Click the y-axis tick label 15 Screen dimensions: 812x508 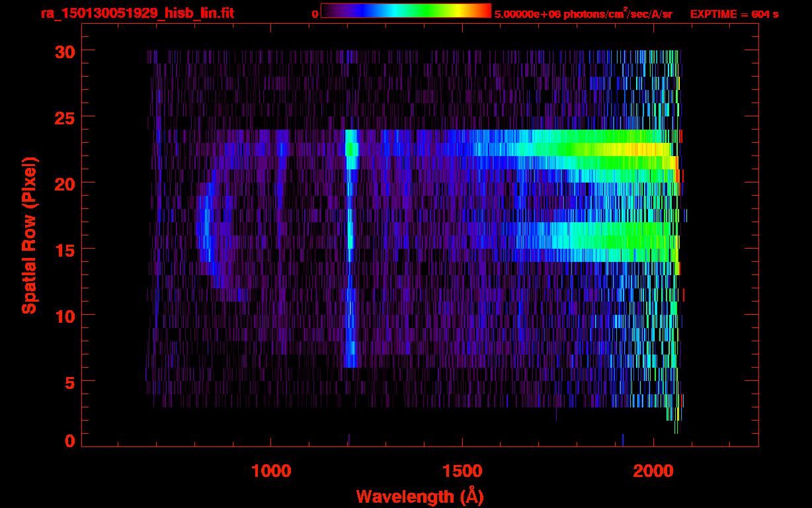click(x=65, y=249)
